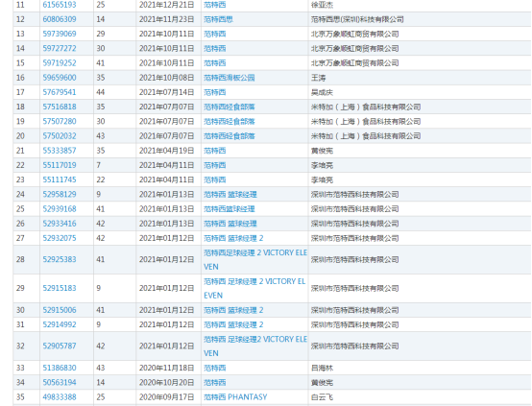Image resolution: width=532 pixels, height=406 pixels.
Task: Open application number 52915006 link
Action: [x=60, y=310]
